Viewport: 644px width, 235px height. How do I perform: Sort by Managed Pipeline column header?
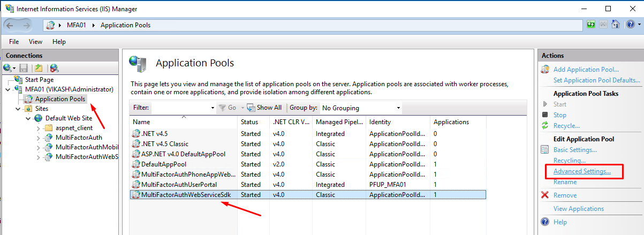tap(340, 122)
